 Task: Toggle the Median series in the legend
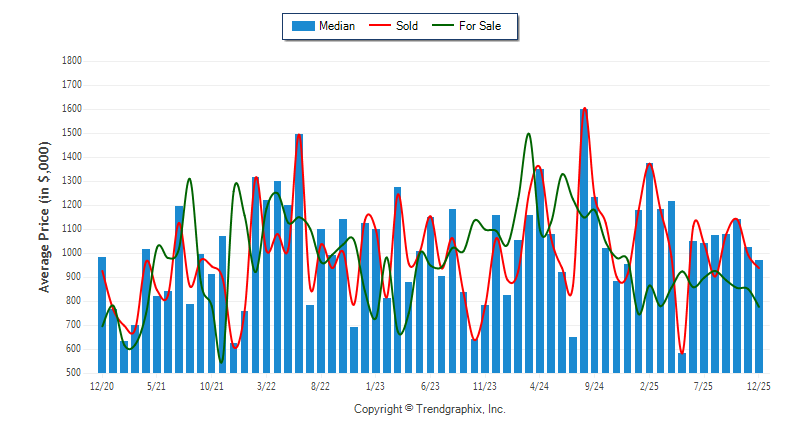tap(336, 26)
